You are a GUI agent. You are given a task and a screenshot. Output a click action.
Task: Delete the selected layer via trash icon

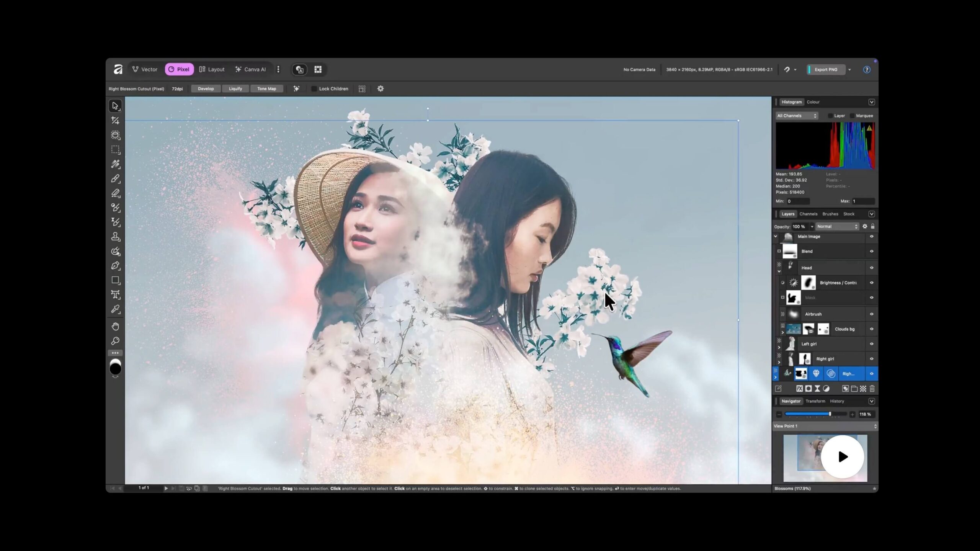(x=872, y=389)
